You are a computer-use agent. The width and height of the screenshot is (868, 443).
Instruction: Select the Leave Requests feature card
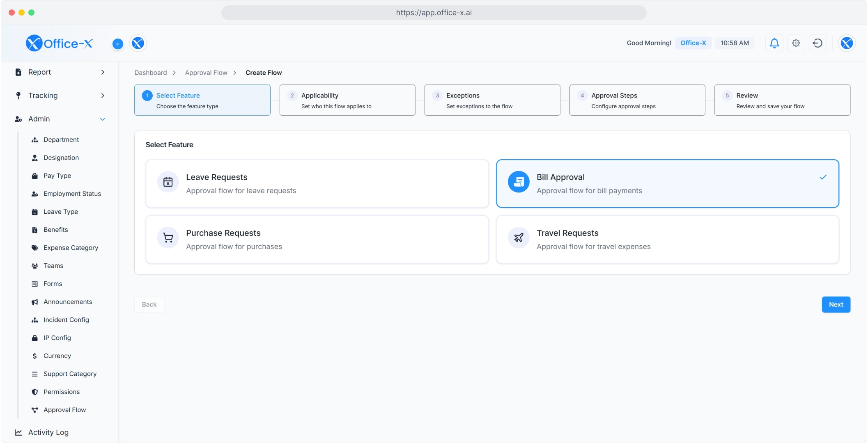tap(317, 184)
